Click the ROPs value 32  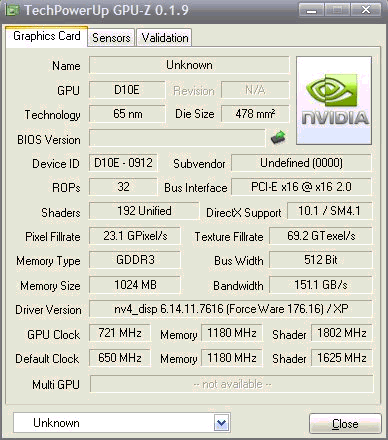(x=123, y=187)
